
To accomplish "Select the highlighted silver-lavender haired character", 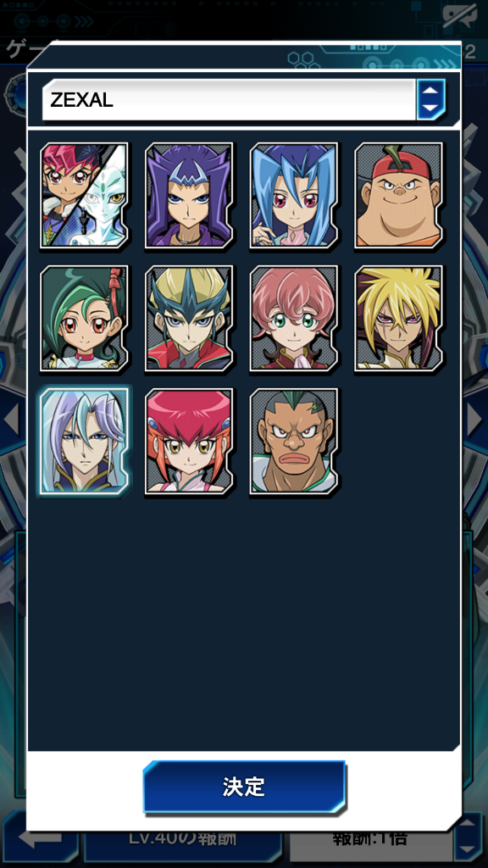I will [x=85, y=441].
